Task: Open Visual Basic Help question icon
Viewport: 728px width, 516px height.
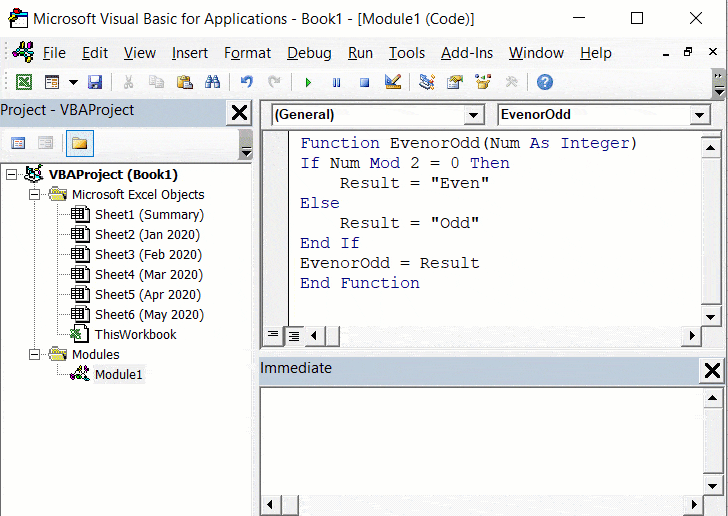Action: 545,82
